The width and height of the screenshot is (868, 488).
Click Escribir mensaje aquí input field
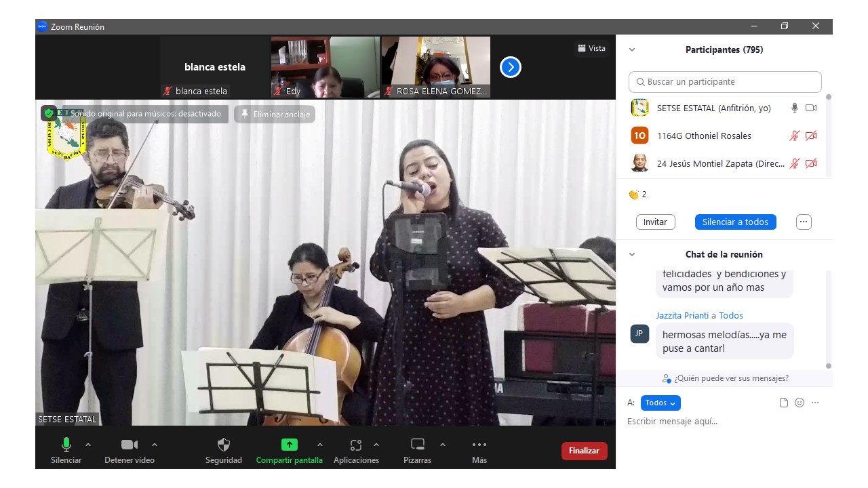tap(724, 422)
